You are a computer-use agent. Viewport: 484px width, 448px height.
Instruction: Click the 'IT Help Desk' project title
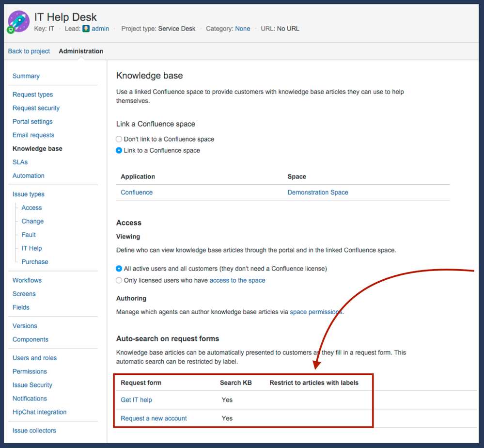click(65, 17)
